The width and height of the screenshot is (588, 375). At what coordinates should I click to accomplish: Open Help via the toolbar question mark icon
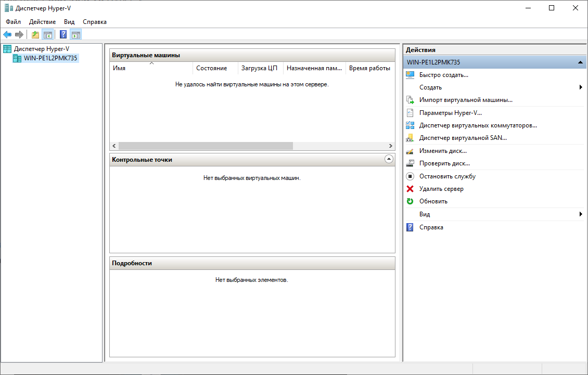point(63,35)
